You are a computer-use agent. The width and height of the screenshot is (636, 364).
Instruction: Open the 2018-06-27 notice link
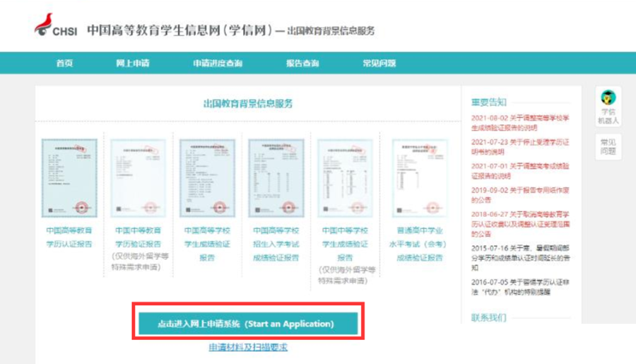tap(520, 223)
